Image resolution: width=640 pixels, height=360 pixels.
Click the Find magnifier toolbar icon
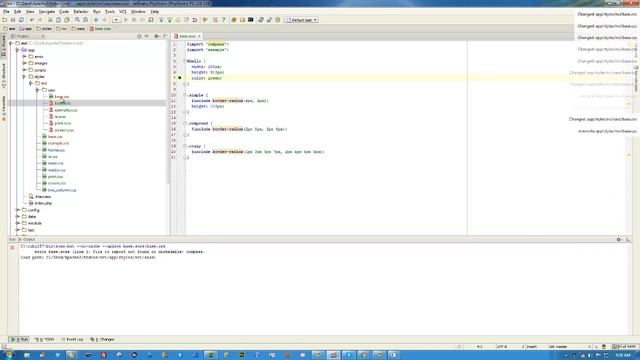(77, 20)
